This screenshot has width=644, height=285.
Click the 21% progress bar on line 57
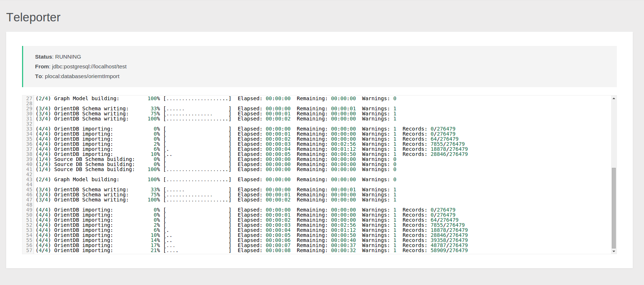[197, 250]
